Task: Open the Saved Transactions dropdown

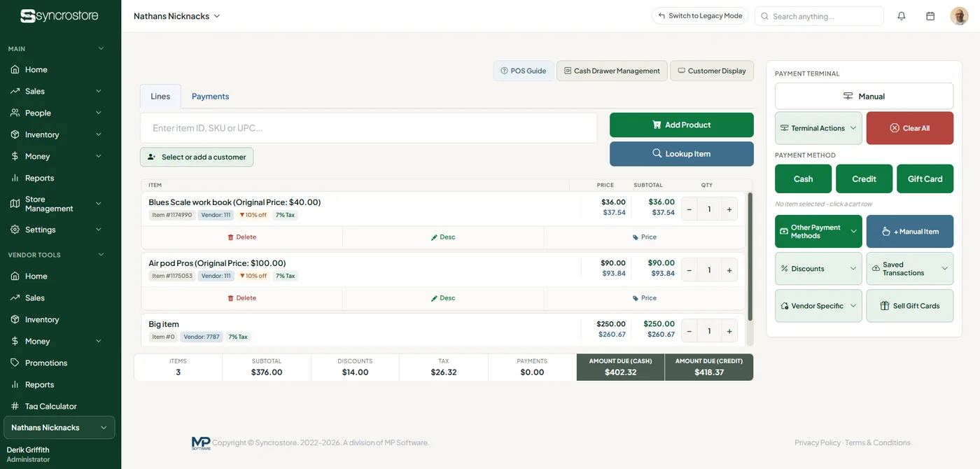Action: coord(910,269)
